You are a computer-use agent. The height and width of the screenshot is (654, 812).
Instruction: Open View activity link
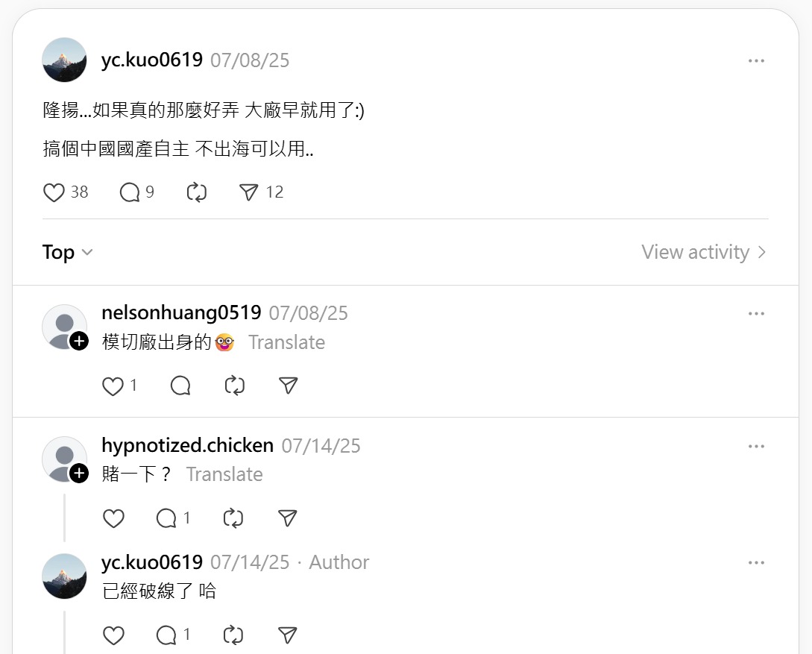pos(704,252)
